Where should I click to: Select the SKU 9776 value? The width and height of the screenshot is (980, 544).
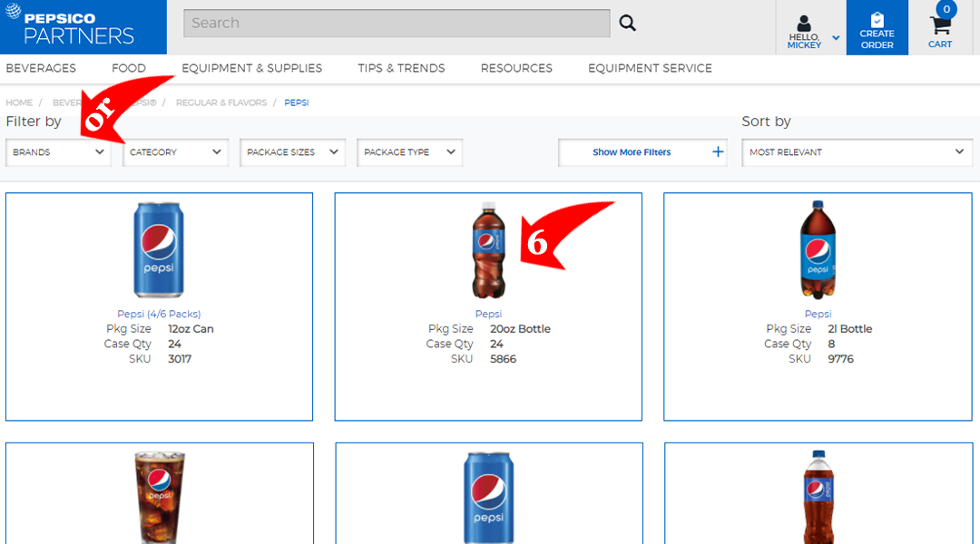840,359
